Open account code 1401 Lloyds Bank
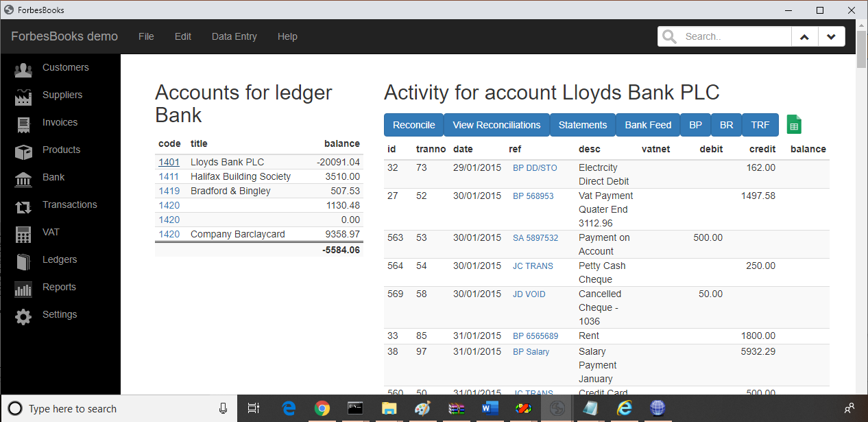868x422 pixels. pos(169,162)
